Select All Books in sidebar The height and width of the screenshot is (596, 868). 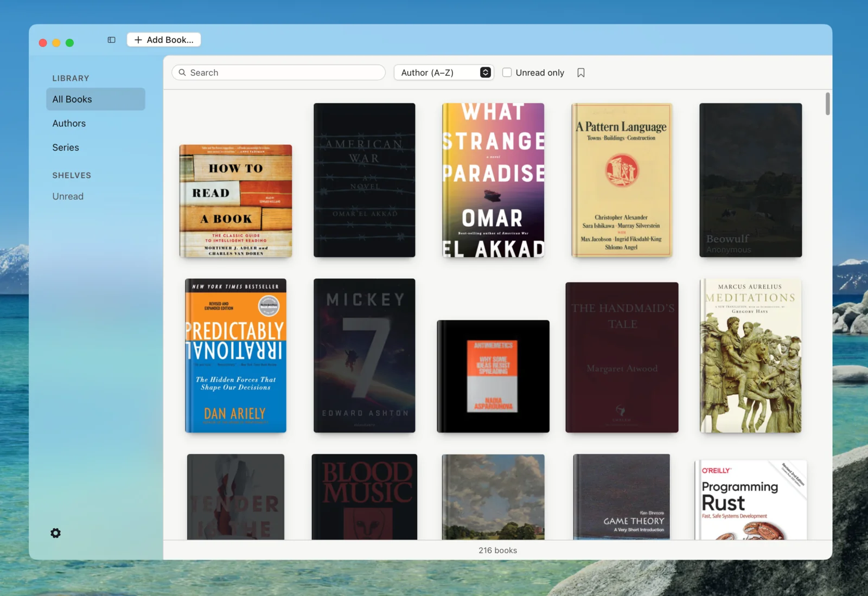pos(95,99)
